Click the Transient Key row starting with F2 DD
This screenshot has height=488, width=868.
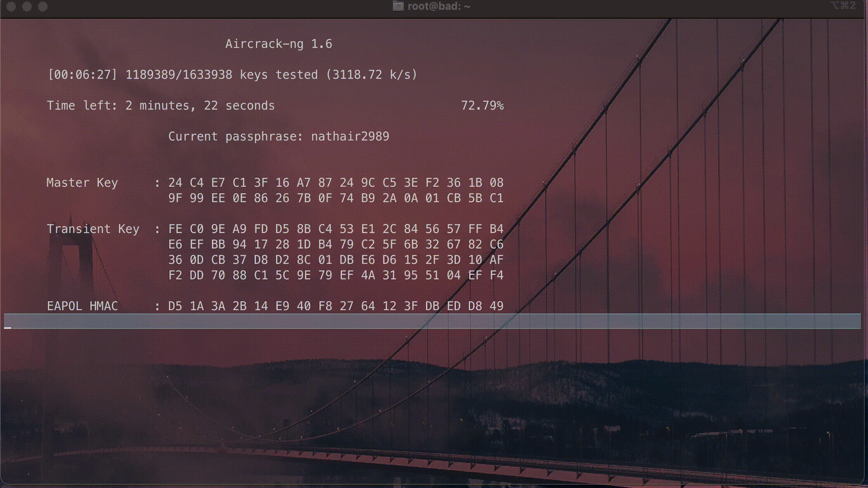(336, 275)
